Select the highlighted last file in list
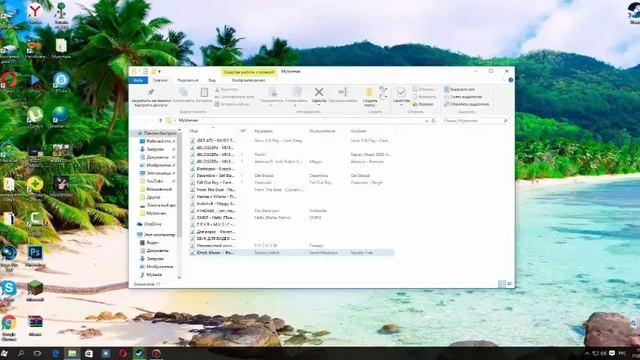The image size is (640, 360). coord(292,253)
